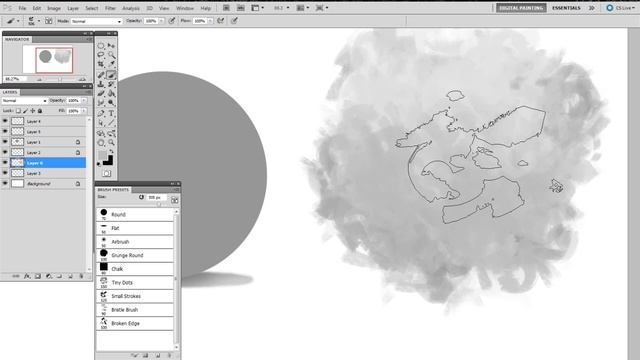Click the foreground color swatch
The height and width of the screenshot is (360, 640).
point(102,155)
